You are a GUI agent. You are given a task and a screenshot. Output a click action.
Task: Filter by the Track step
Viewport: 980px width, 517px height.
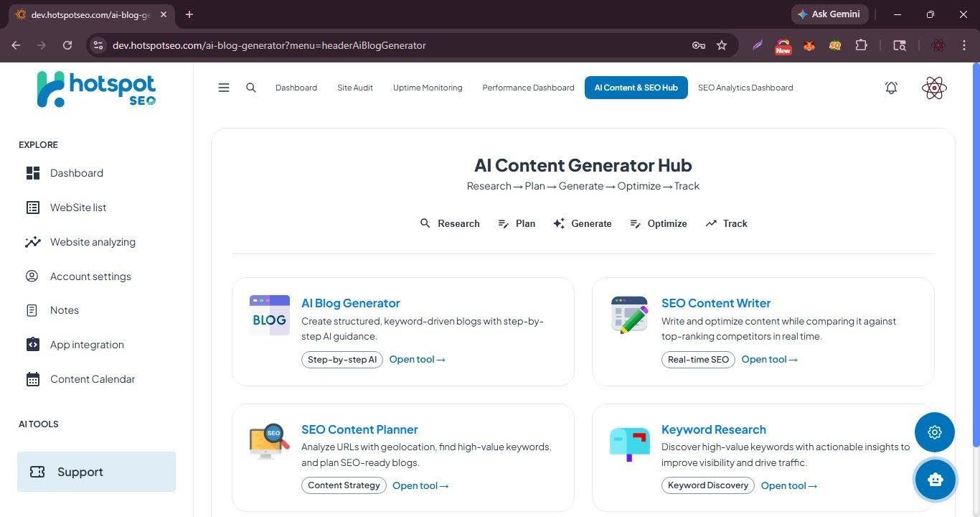pos(726,223)
